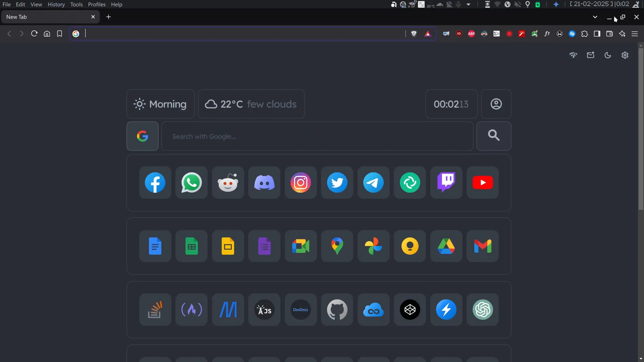Screen dimensions: 644x362
Task: Open the Google Sheets shortcut
Action: 192,246
